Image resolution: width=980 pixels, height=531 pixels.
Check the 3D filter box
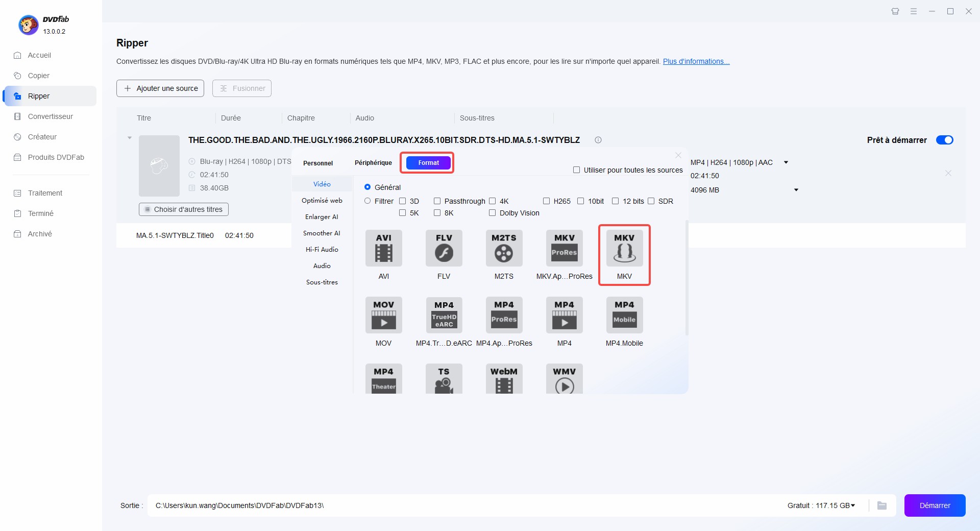403,201
